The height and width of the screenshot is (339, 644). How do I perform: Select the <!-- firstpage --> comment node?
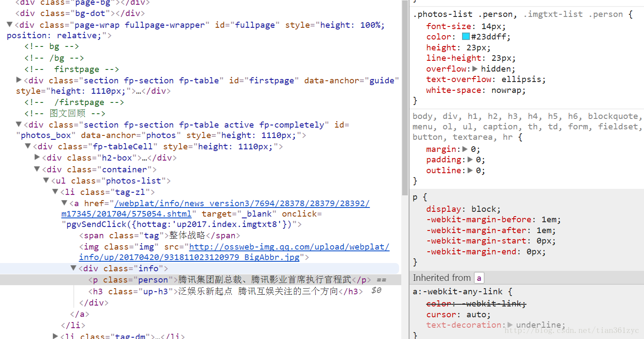[x=72, y=69]
